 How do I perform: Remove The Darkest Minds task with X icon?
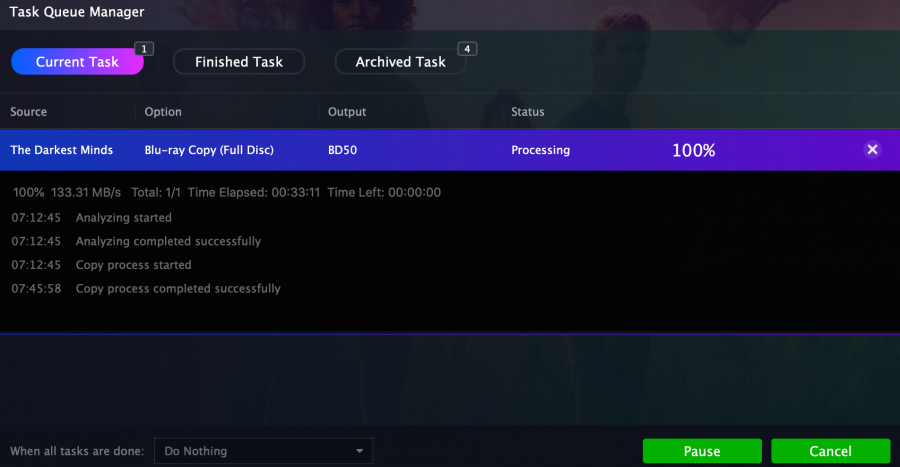[x=872, y=150]
